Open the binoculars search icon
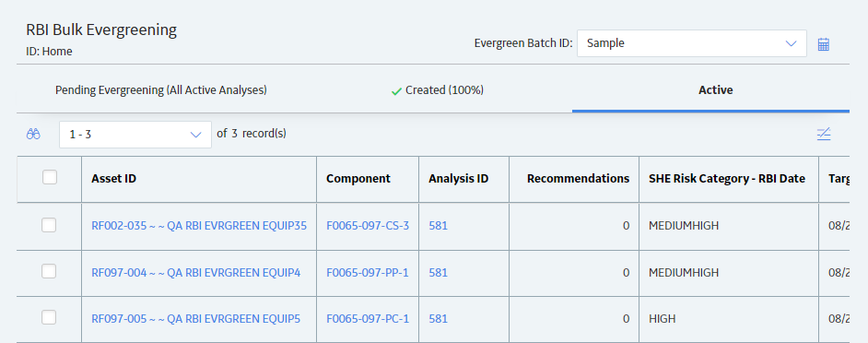 (x=33, y=134)
